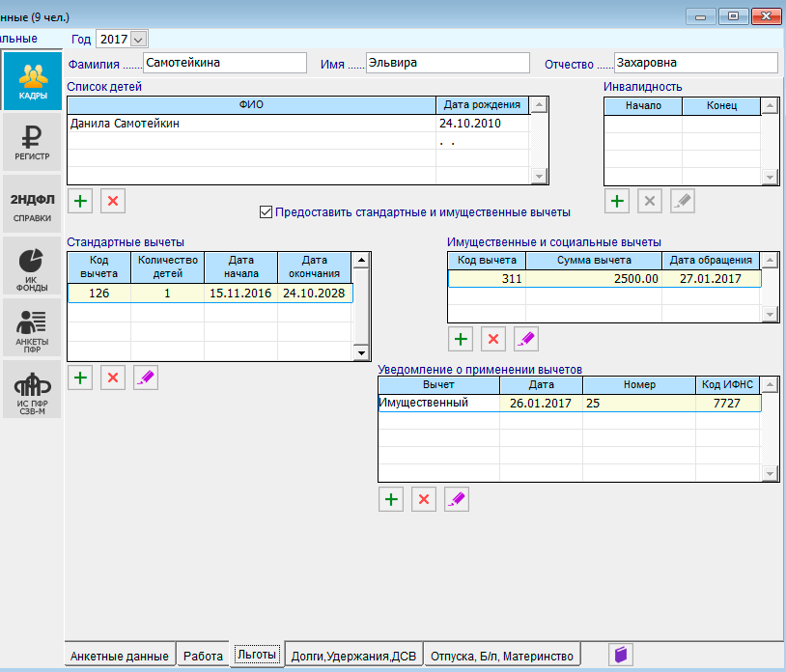Open the ИК ФОНДЫ sidebar section
This screenshot has width=786, height=672.
click(x=32, y=266)
